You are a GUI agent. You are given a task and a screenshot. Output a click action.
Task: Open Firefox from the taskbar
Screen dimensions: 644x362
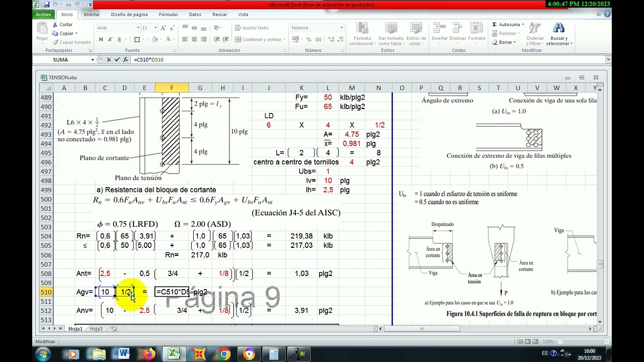(x=149, y=354)
